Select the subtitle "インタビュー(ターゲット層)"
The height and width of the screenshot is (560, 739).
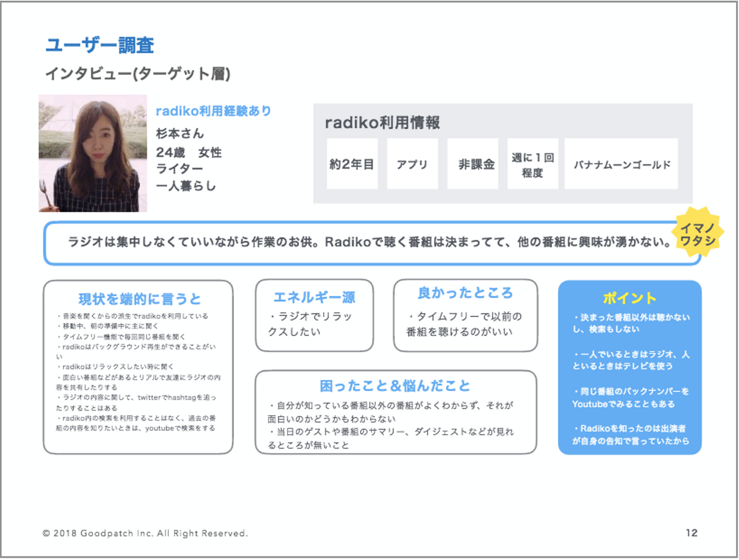pos(138,74)
